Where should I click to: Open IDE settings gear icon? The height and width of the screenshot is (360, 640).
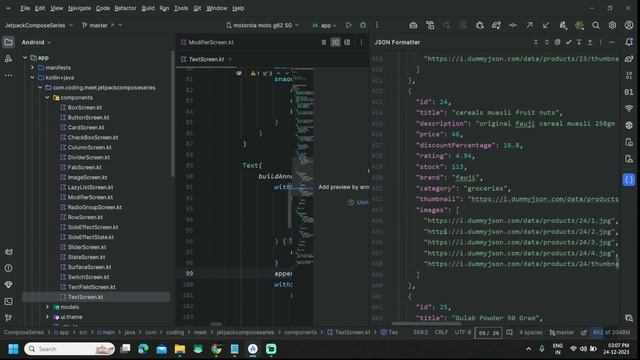click(x=612, y=25)
